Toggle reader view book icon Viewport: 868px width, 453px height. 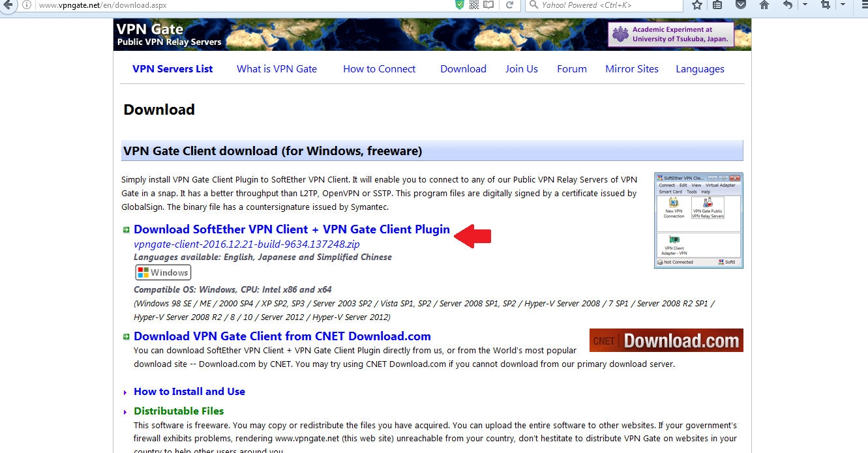coord(488,5)
